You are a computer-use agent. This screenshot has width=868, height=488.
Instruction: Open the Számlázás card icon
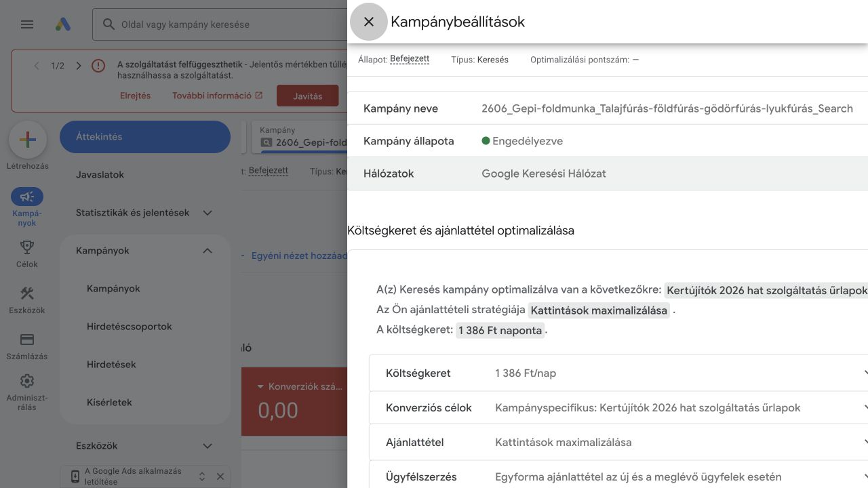point(27,340)
